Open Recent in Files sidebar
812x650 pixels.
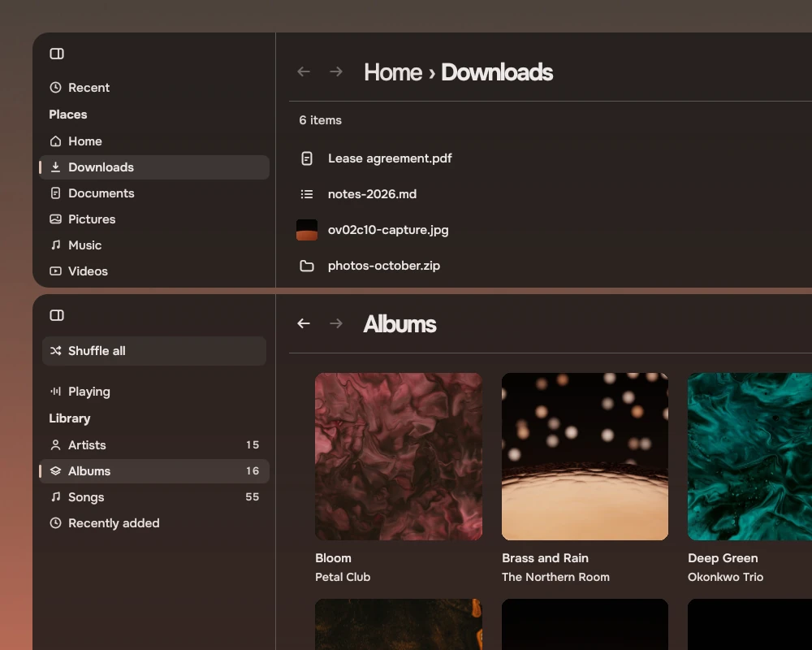[153, 88]
